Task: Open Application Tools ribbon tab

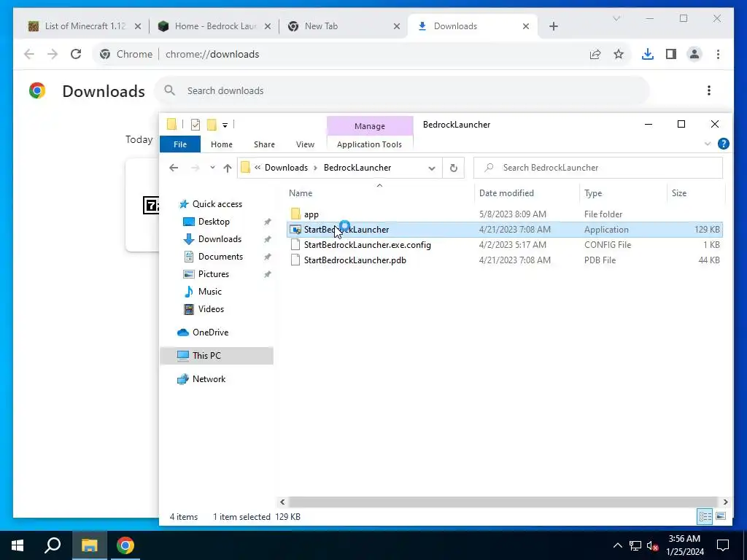Action: click(x=369, y=144)
